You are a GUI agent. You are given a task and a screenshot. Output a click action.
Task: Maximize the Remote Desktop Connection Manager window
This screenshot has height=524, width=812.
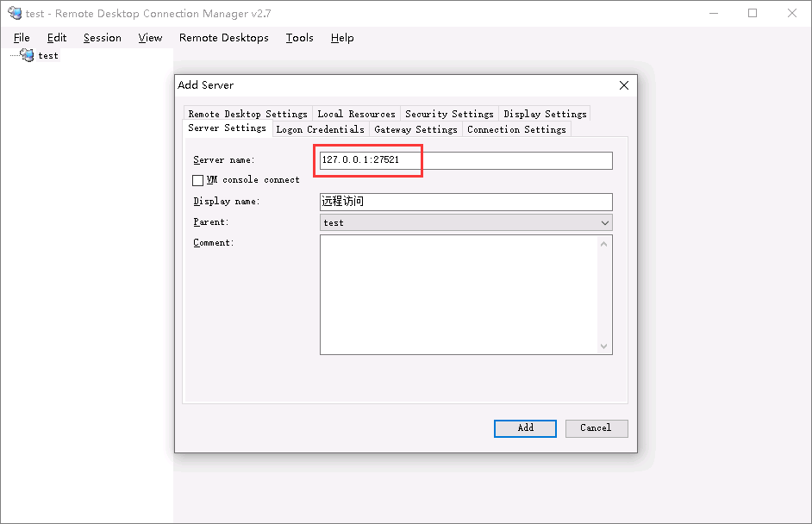tap(753, 14)
